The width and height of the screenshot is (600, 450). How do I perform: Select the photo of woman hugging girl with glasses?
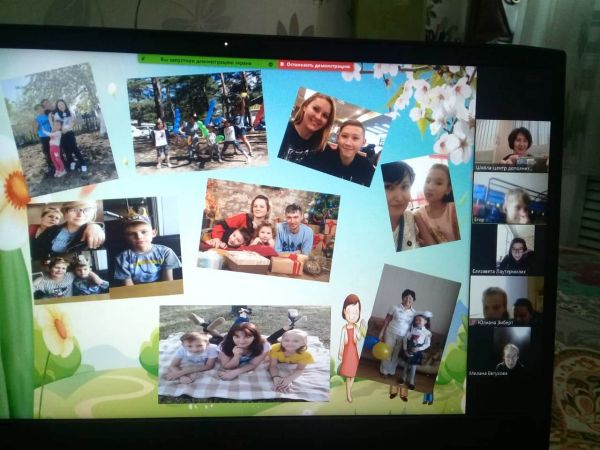[65, 228]
